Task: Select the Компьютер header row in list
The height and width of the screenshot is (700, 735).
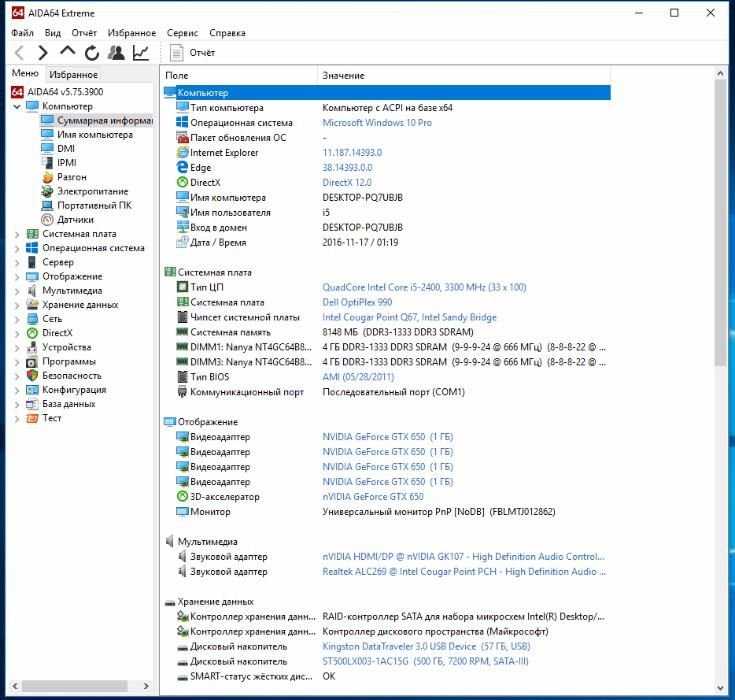Action: [387, 93]
